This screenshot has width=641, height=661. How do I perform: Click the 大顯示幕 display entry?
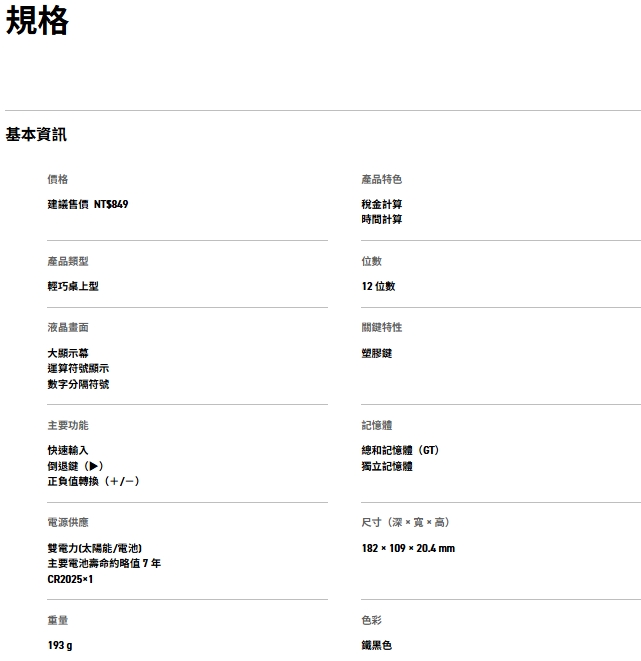68,353
